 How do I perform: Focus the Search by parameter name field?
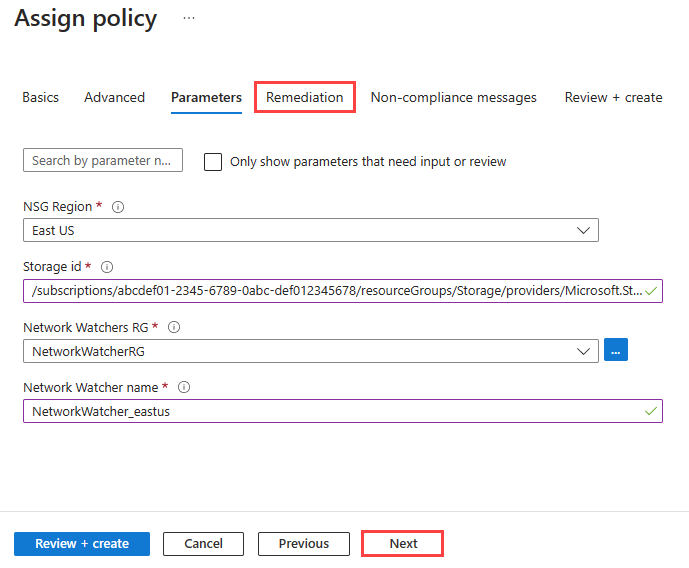click(103, 160)
